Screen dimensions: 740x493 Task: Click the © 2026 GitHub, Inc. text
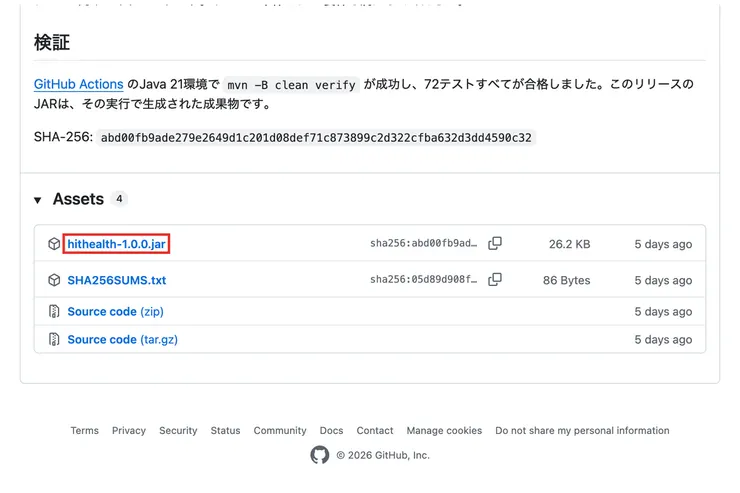[x=383, y=455]
